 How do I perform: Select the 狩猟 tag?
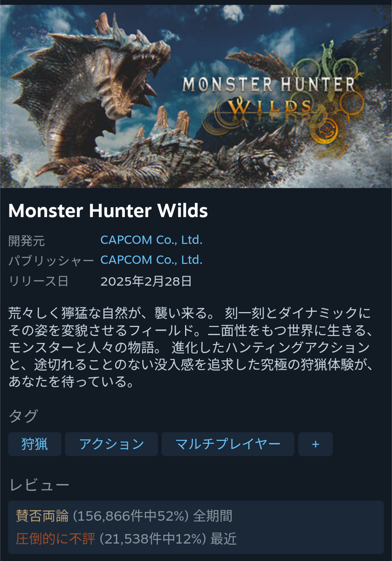coord(34,444)
